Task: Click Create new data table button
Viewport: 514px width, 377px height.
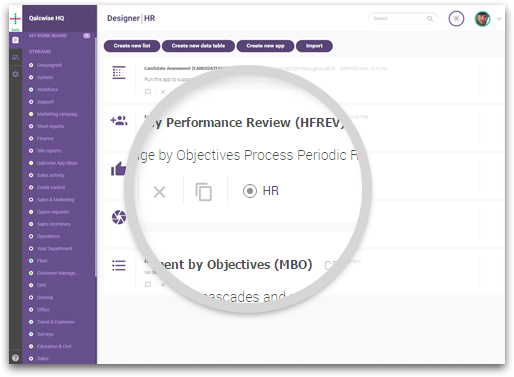Action: (x=198, y=46)
